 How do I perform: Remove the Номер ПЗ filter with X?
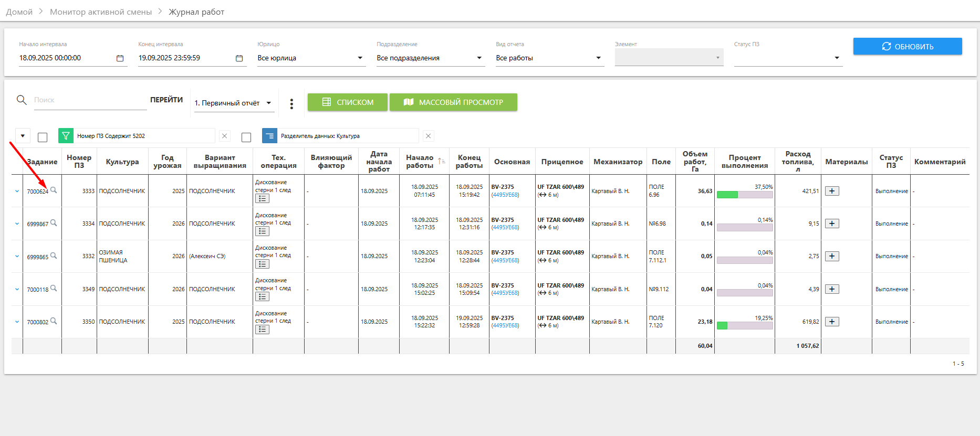click(225, 136)
